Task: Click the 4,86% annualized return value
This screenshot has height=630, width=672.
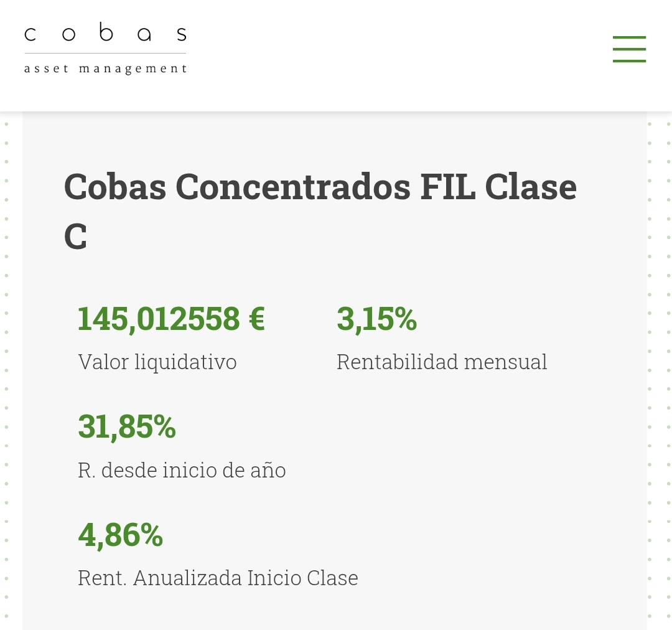Action: [121, 535]
